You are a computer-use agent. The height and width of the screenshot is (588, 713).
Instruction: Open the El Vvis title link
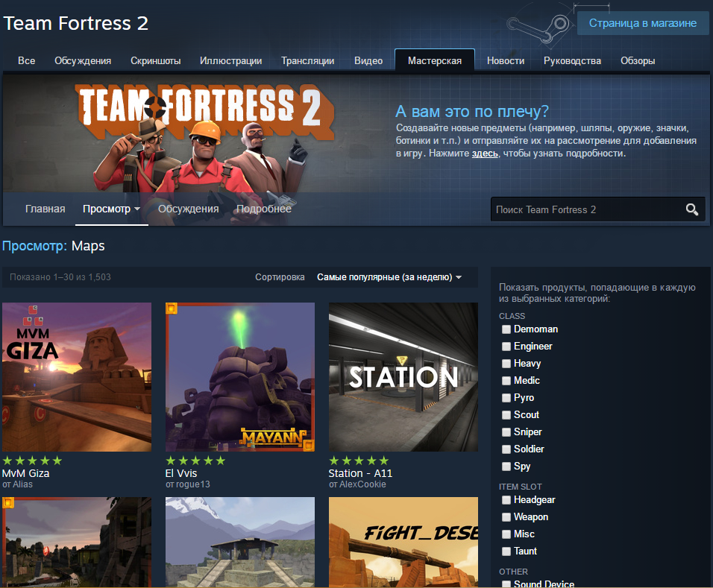[181, 473]
